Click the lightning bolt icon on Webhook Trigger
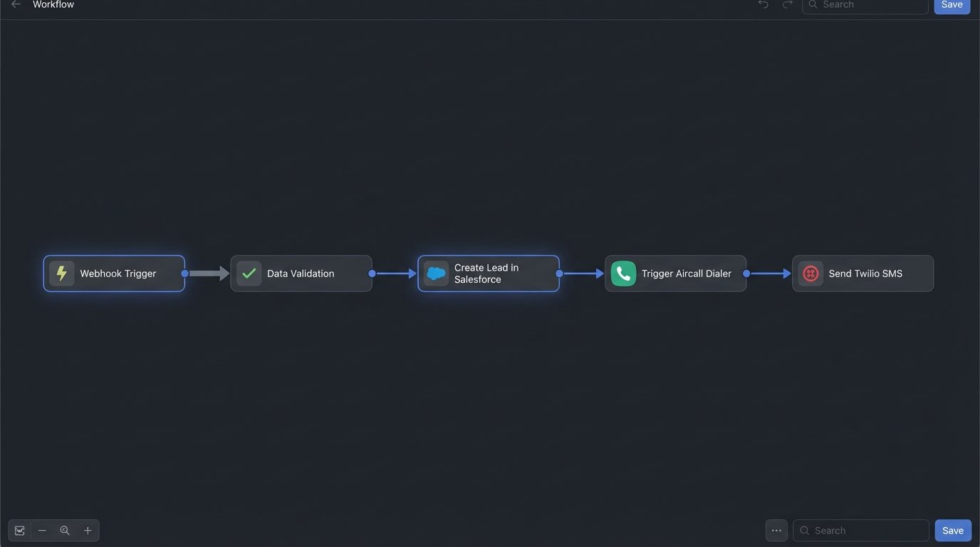Viewport: 980px width, 547px height. click(62, 273)
